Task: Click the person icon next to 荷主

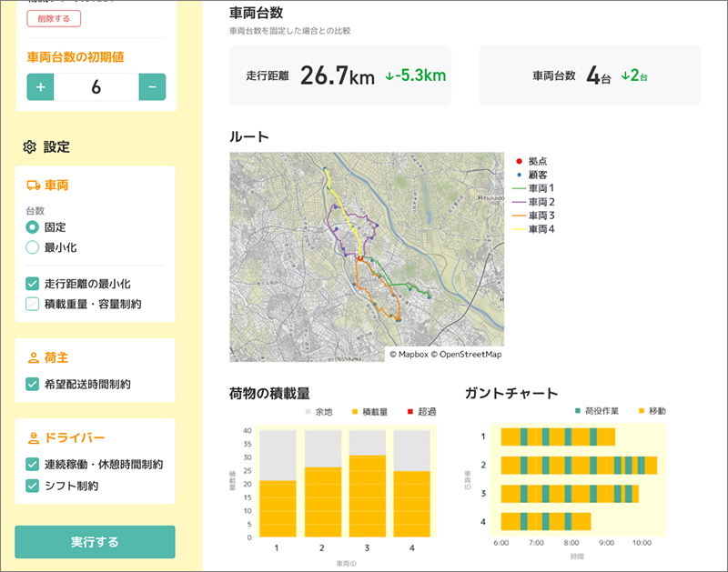Action: [34, 357]
